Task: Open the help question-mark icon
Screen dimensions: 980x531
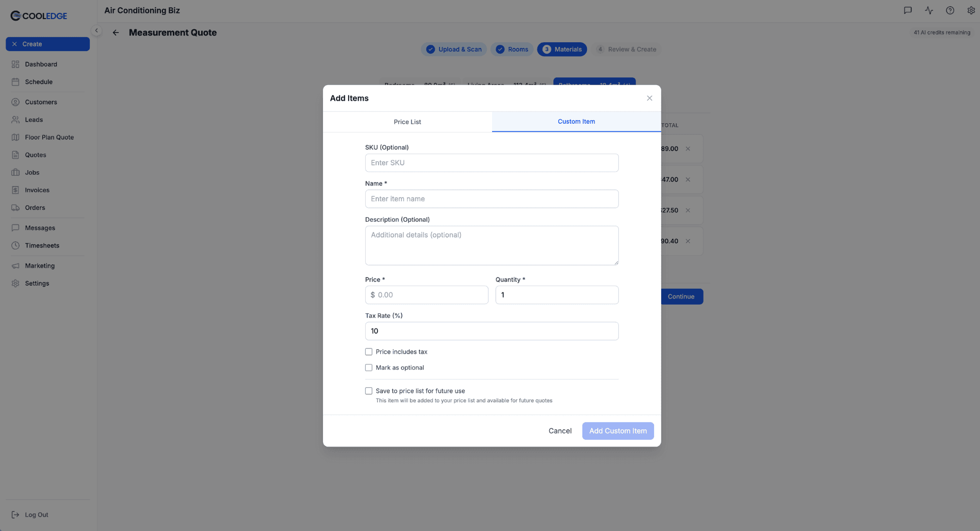Action: click(x=950, y=10)
